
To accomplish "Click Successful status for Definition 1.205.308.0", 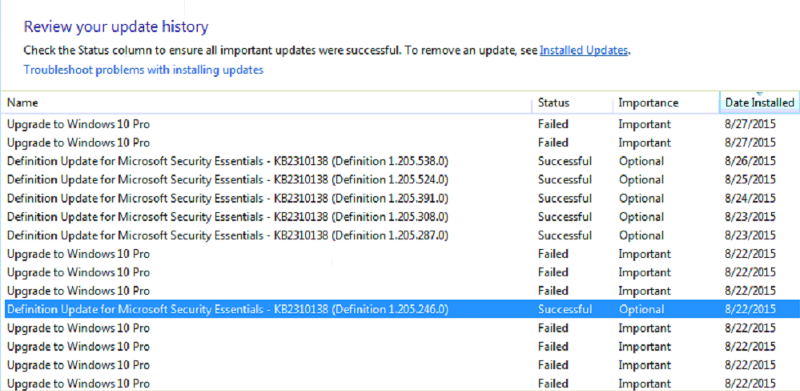I will (x=565, y=217).
